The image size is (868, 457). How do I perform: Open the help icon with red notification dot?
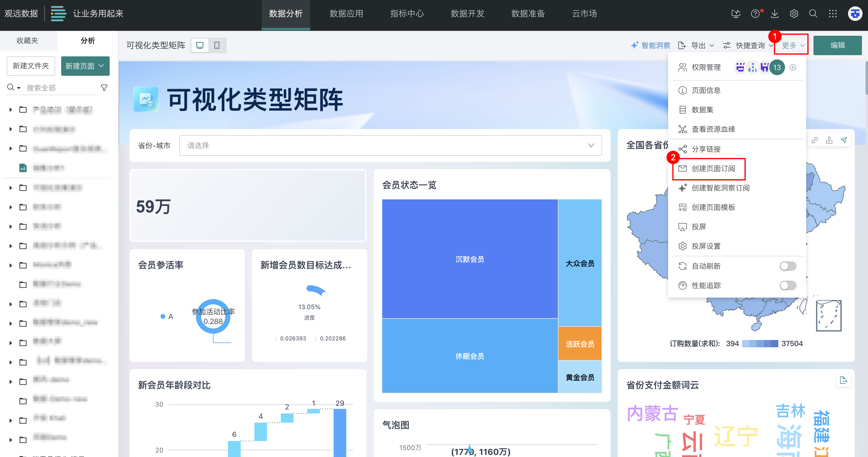click(755, 14)
